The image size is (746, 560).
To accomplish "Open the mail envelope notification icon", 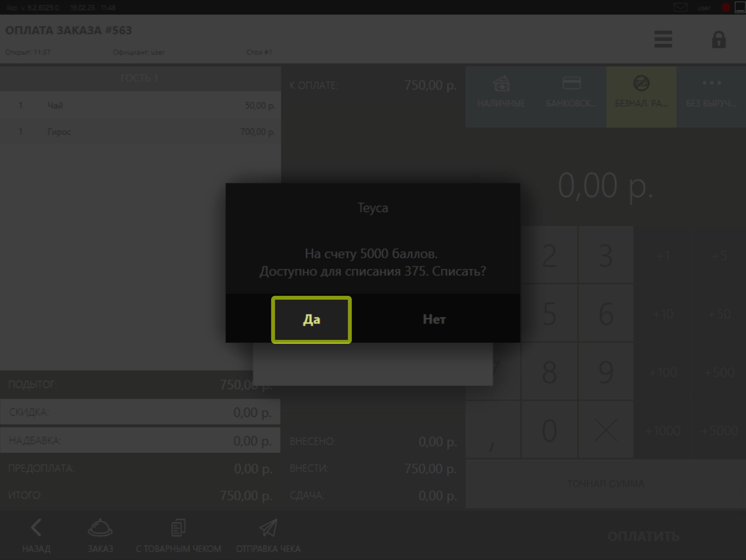I will click(x=680, y=8).
